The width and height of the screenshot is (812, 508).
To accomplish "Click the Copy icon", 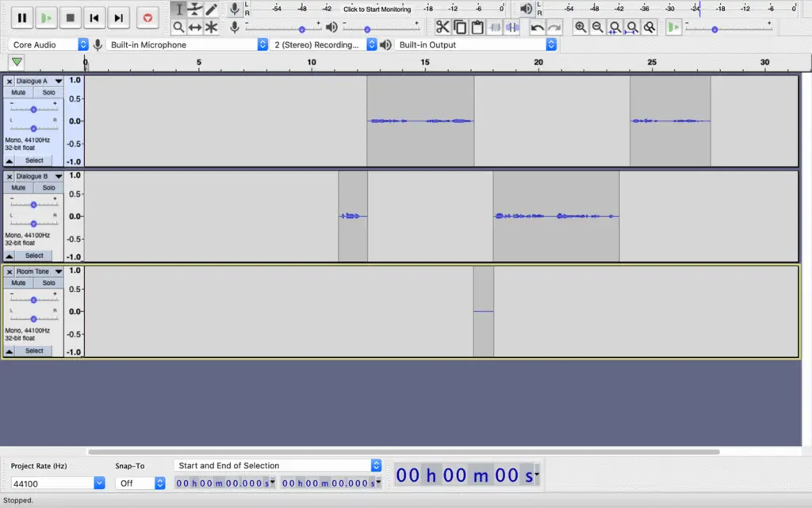I will click(x=460, y=27).
